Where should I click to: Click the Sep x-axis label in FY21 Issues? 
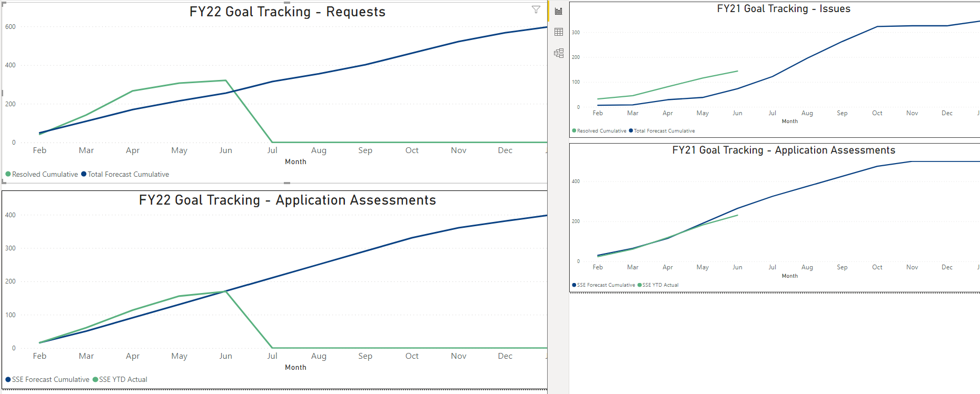click(x=842, y=113)
